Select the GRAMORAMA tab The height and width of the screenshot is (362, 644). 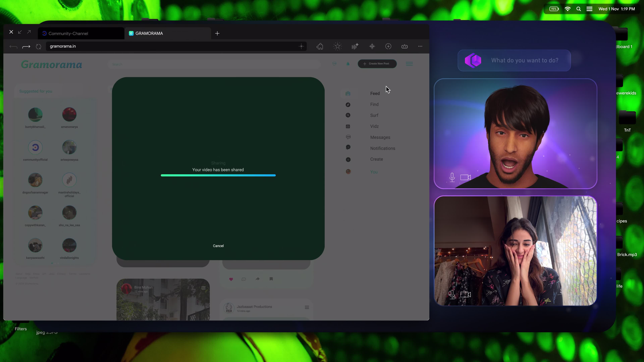168,34
